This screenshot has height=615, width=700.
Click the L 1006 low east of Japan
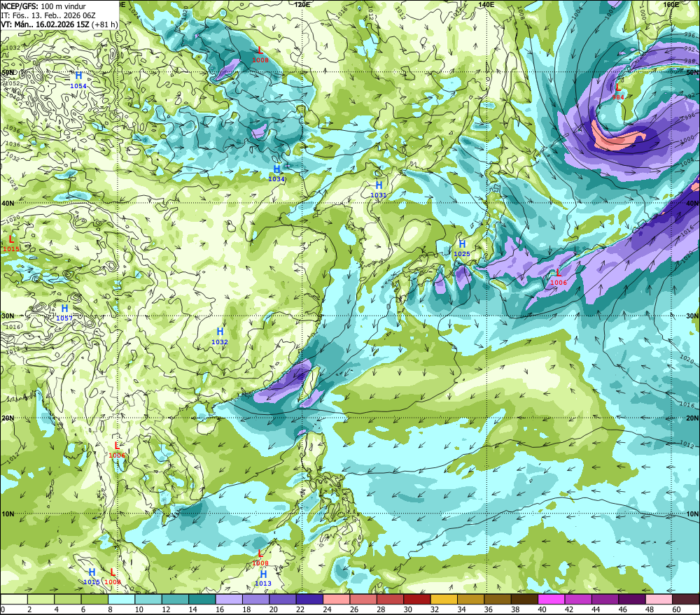[x=559, y=276]
